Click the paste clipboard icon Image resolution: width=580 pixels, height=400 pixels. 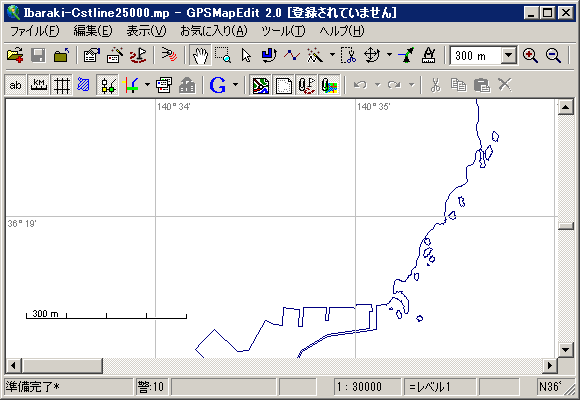pyautogui.click(x=482, y=85)
